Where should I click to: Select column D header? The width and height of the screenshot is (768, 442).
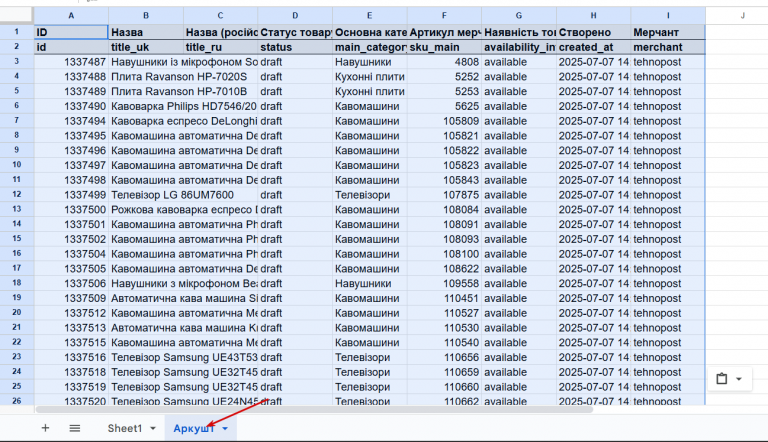click(295, 16)
